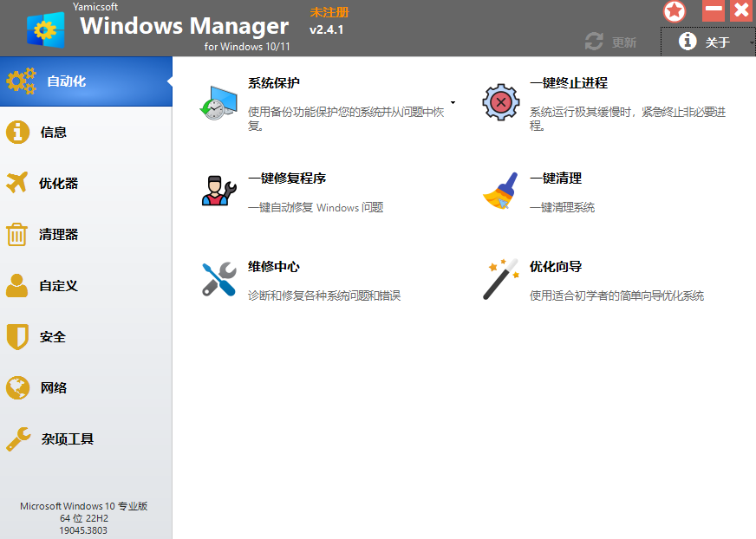Click the info circle icon beside 关于

(x=688, y=42)
